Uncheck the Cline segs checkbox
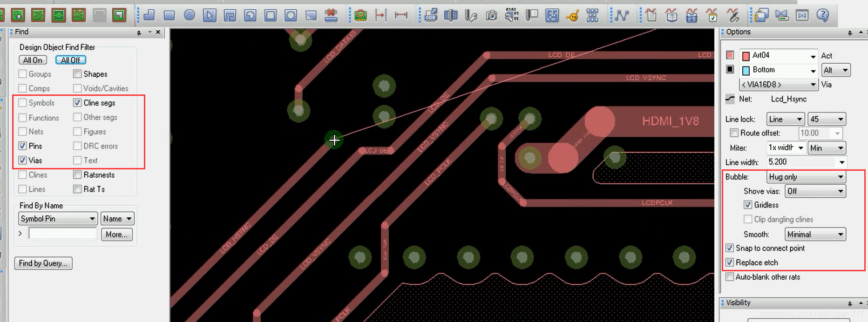The height and width of the screenshot is (322, 868). tap(78, 103)
